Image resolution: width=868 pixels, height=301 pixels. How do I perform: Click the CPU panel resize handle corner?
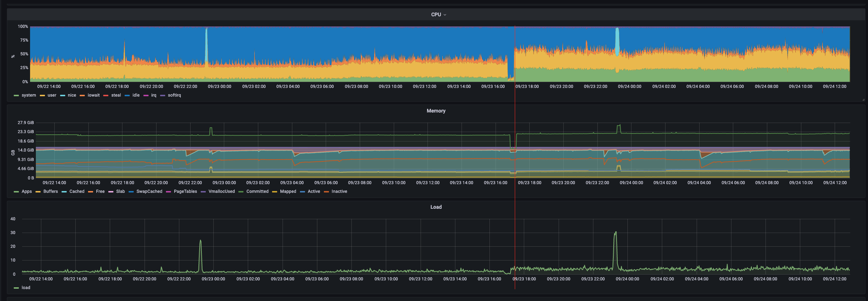863,99
